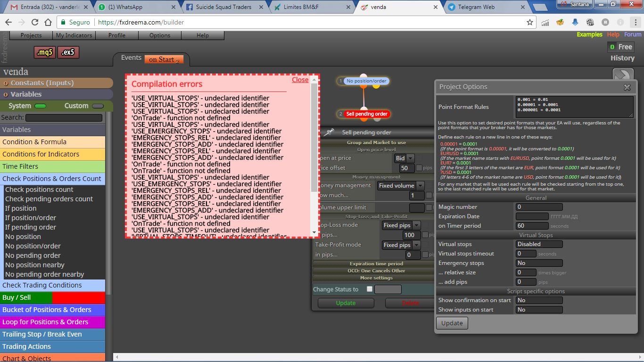Screen dimensions: 644x362
Task: Open the Virtual stops Disabled dropdown
Action: (x=539, y=244)
